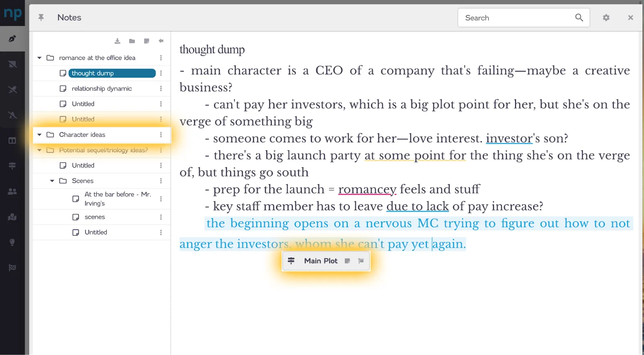Create a new folder in the notes tree

(x=132, y=41)
